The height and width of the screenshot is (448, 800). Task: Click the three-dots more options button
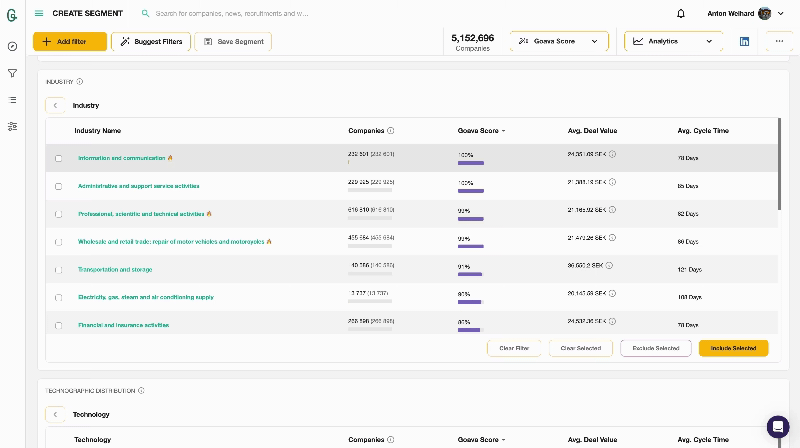779,41
